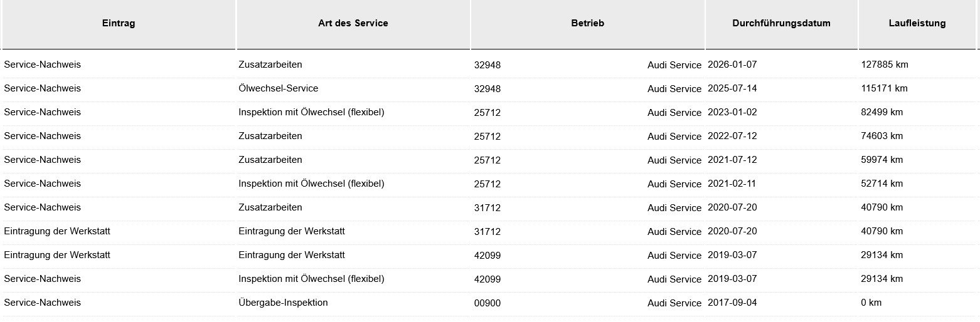This screenshot has height=322, width=980.
Task: Select the 0 km mileage cell
Action: point(871,303)
